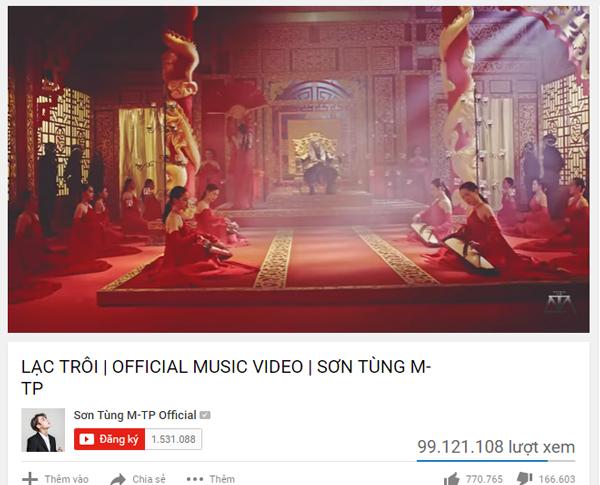Click the Sơn Tùng channel avatar thumbnail
Image resolution: width=600 pixels, height=485 pixels.
(43, 430)
